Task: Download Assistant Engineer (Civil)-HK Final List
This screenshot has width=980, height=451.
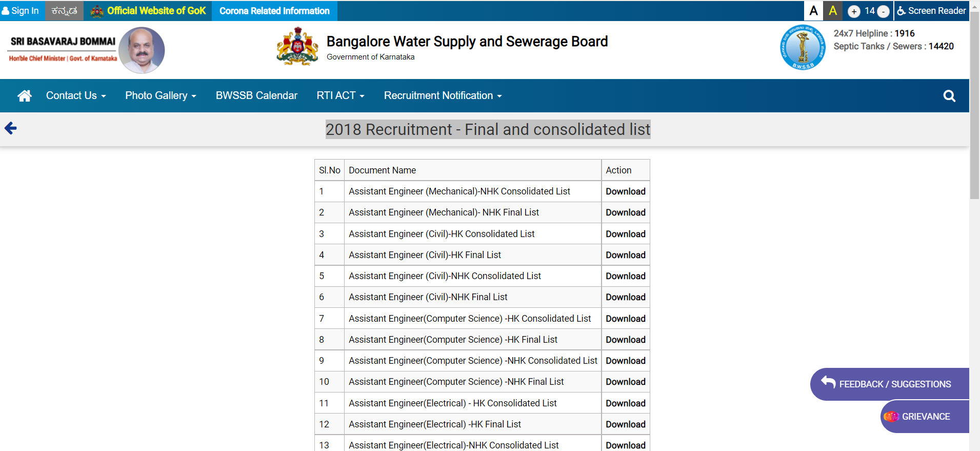Action: (x=625, y=255)
